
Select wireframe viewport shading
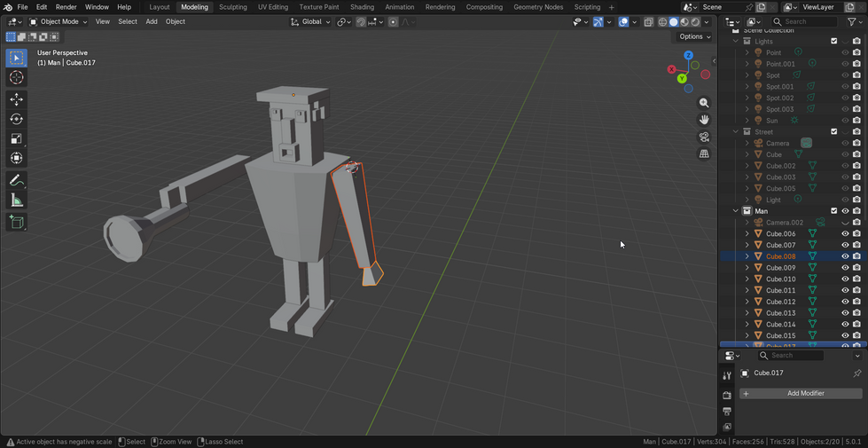(x=662, y=21)
